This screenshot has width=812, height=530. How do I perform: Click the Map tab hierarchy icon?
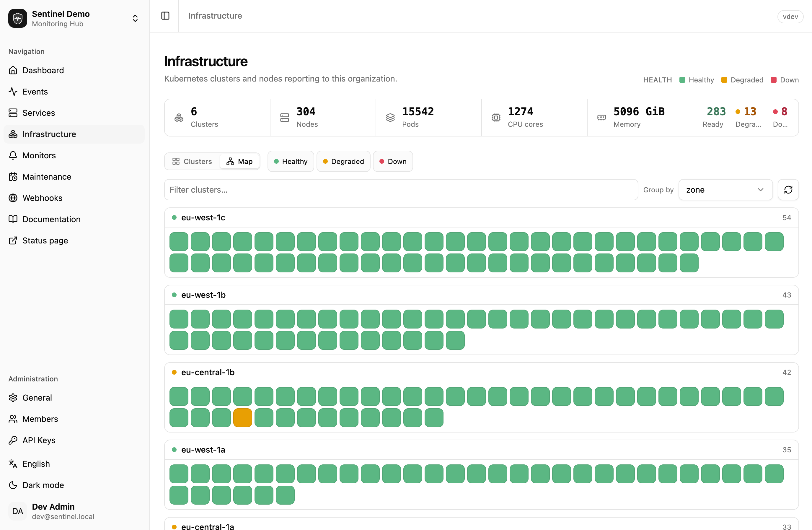click(x=230, y=161)
